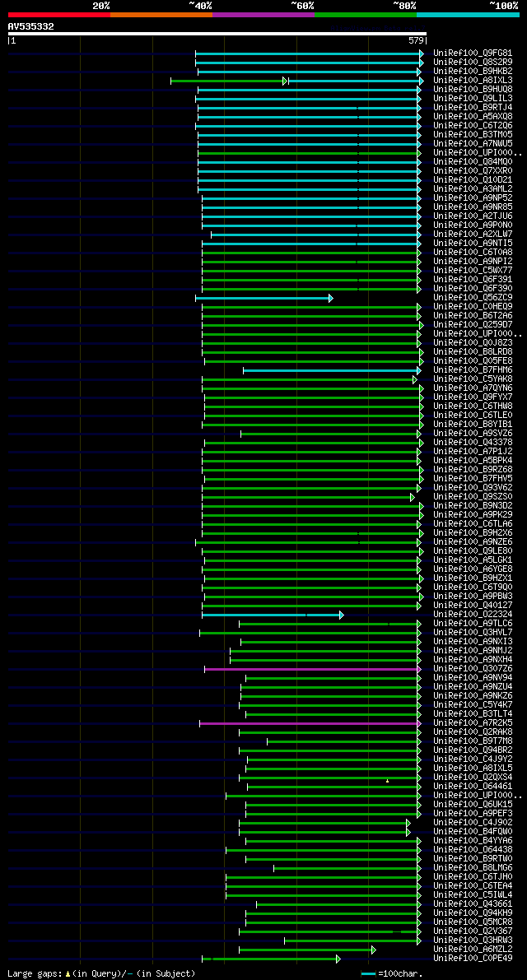527x980 pixels.
Task: Open hit UniRef100_Q9LE80
Action: [473, 551]
